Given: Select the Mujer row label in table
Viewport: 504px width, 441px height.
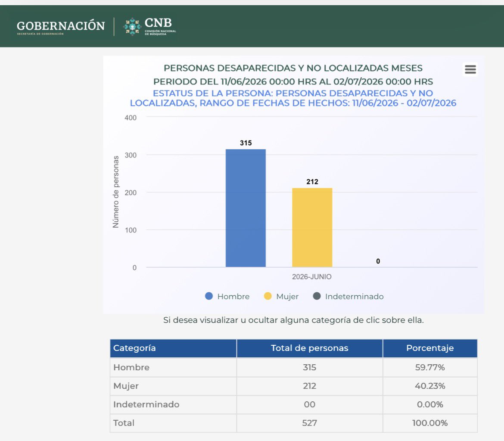Looking at the screenshot, I should click(126, 386).
